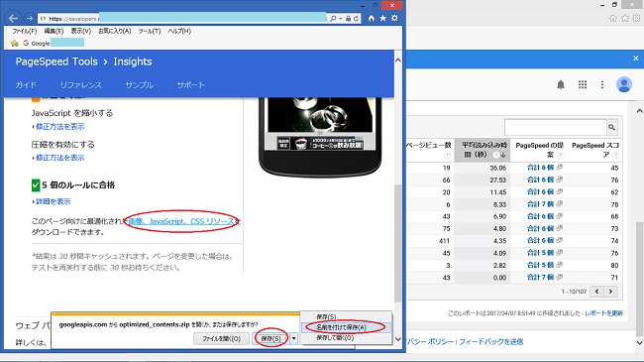
Task: Switch to the サンプル tab
Action: [140, 85]
